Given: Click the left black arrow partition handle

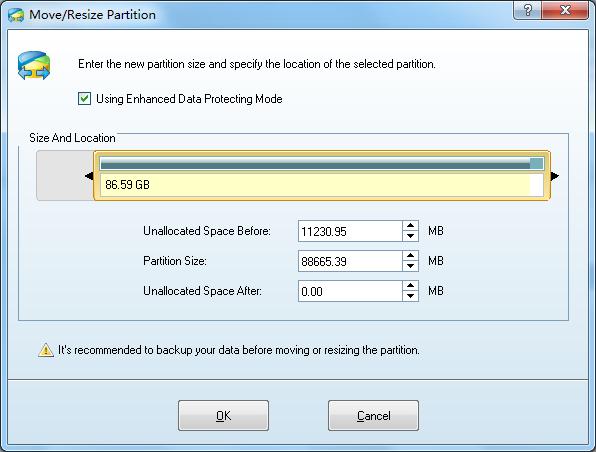Looking at the screenshot, I should (x=89, y=176).
